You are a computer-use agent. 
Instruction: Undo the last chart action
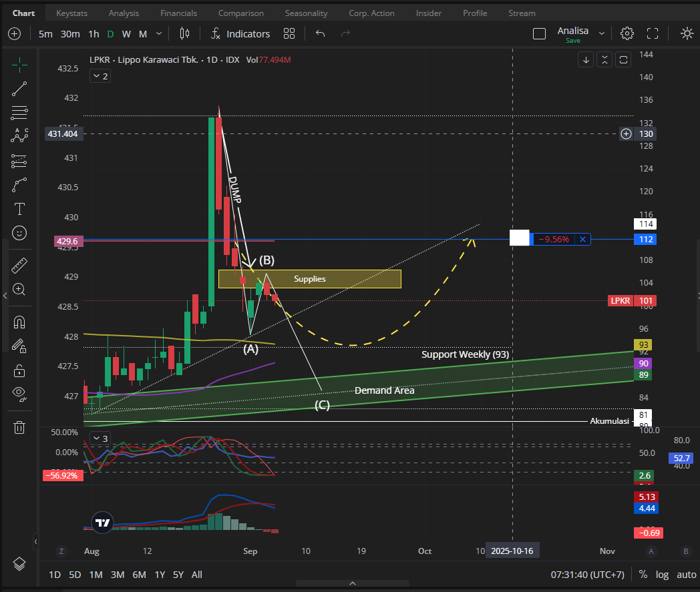[320, 34]
